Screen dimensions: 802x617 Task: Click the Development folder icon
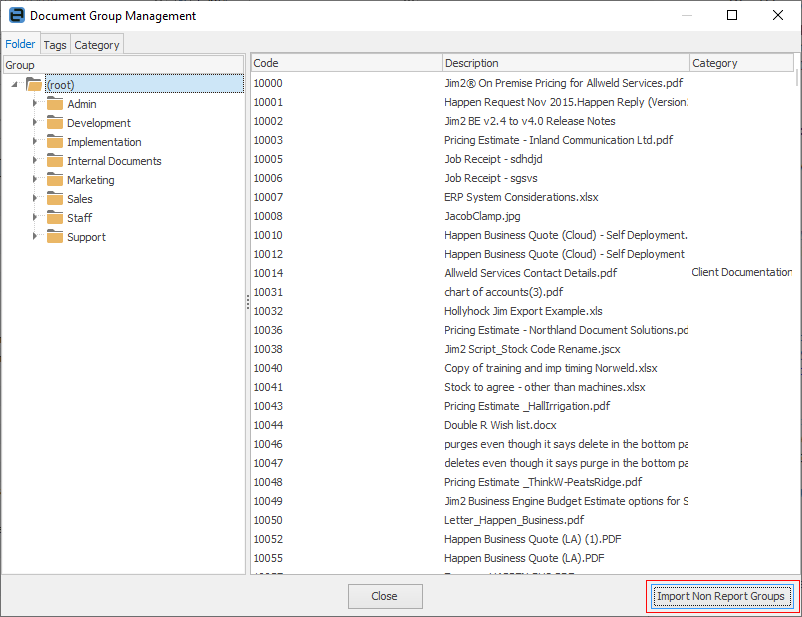pos(54,123)
